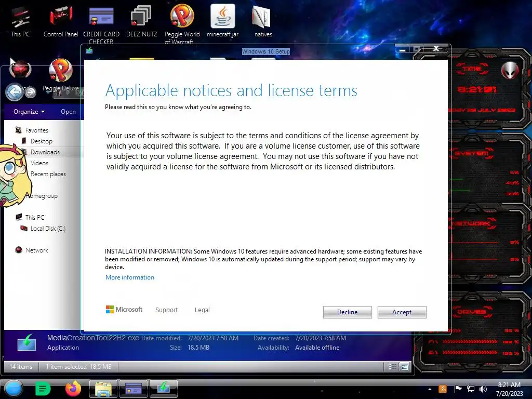Screen dimensions: 532x399
Task: Open the Legal link in the setup footer
Action: pyautogui.click(x=202, y=310)
